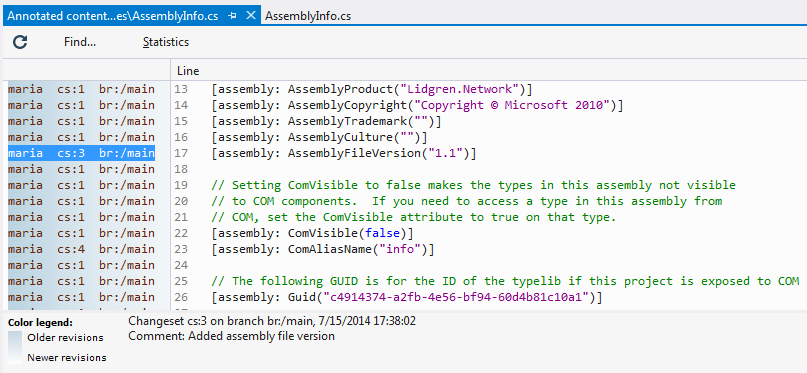807x373 pixels.
Task: Click the AssemblyCopyright code line 14
Action: point(417,105)
